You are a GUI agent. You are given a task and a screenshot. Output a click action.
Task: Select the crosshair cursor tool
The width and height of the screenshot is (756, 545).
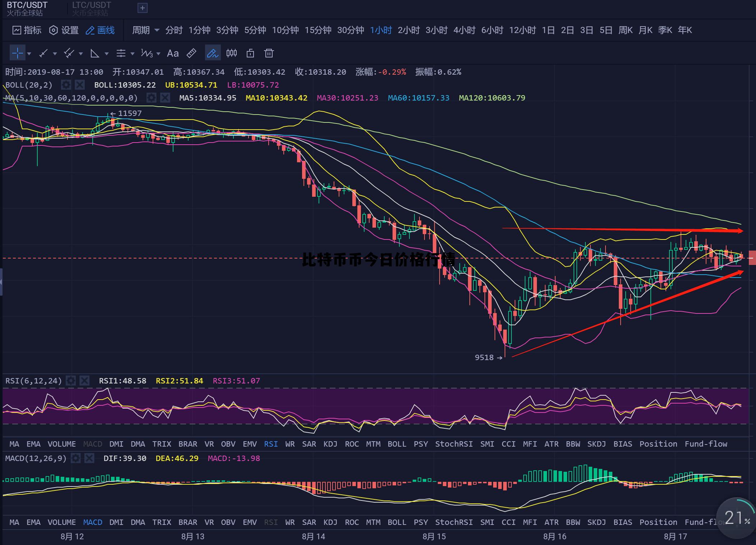(17, 53)
